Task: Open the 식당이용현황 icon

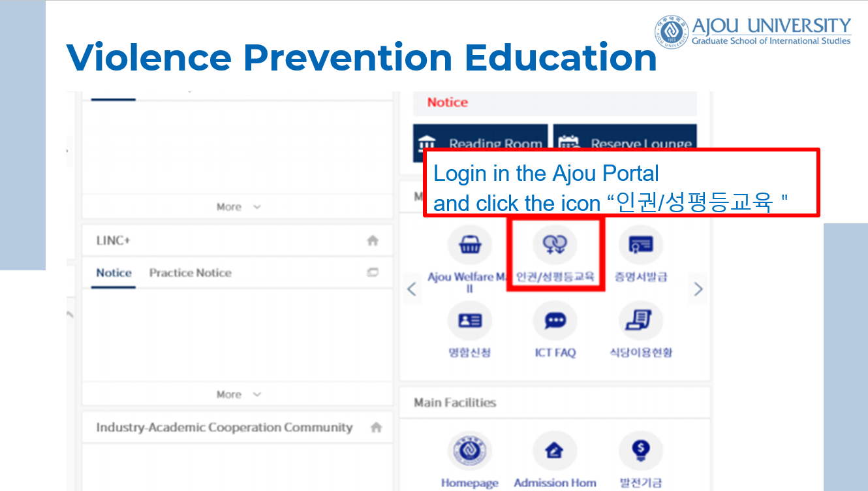Action: click(x=640, y=321)
